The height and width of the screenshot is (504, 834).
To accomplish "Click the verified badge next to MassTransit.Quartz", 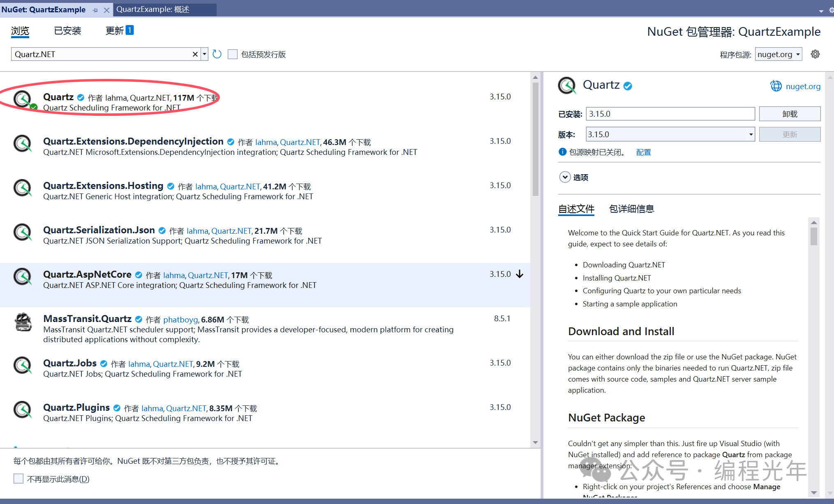I will click(139, 319).
